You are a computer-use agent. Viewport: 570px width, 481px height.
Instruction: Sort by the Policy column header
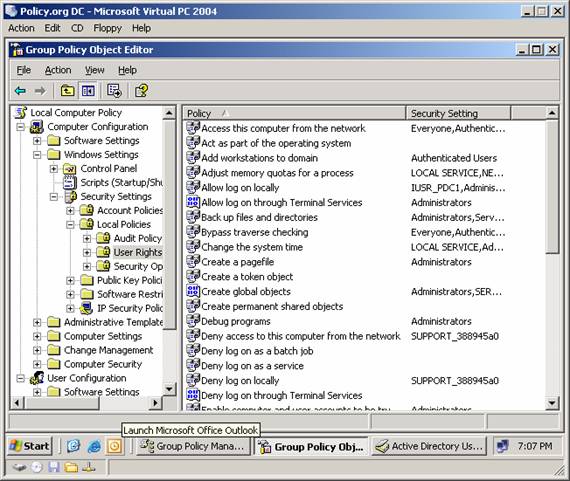tap(294, 113)
